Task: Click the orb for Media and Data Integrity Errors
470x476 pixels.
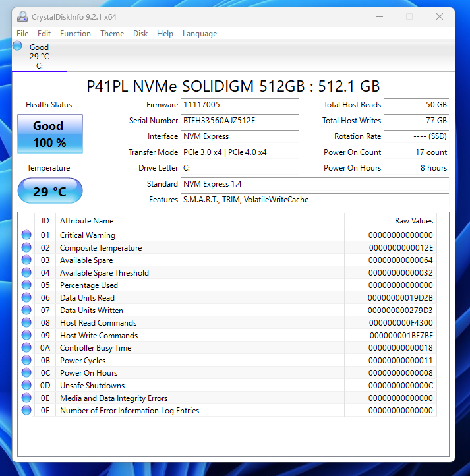Action: point(26,398)
